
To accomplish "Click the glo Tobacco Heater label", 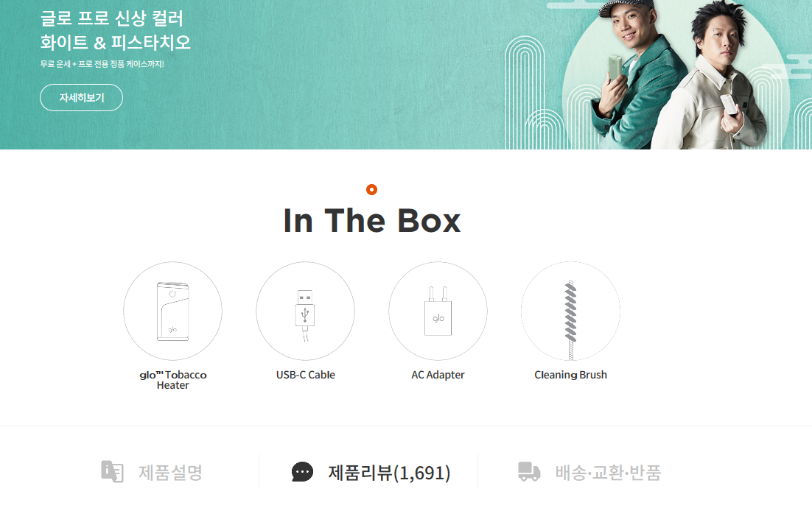I will (173, 380).
